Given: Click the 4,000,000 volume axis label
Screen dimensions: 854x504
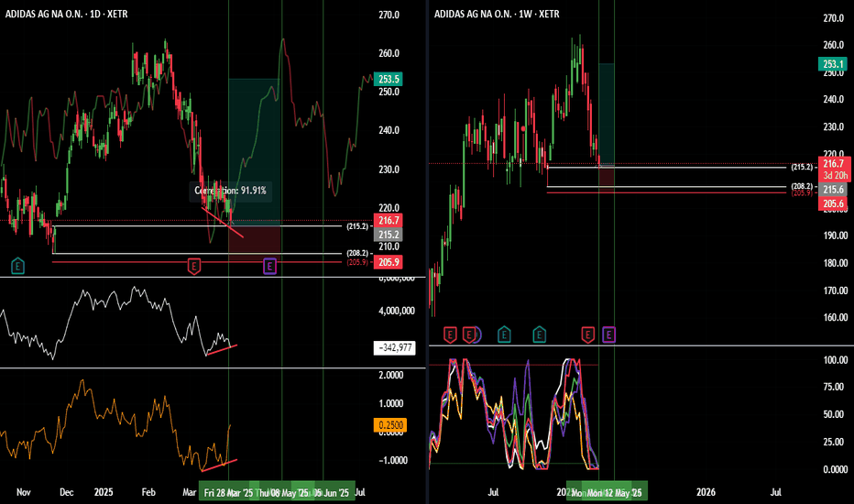Looking at the screenshot, I should [397, 311].
